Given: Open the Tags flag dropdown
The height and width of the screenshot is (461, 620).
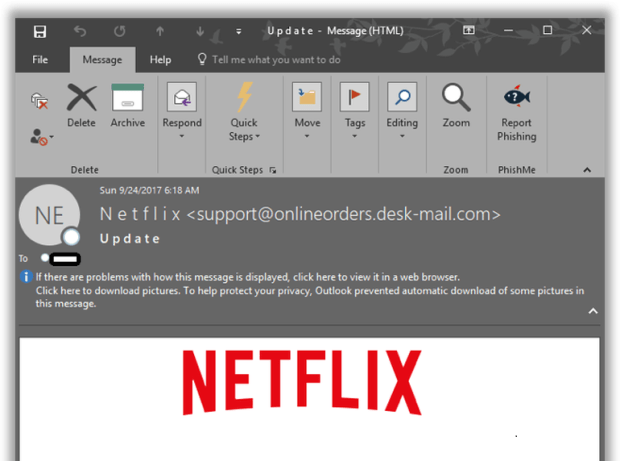Looking at the screenshot, I should click(355, 111).
